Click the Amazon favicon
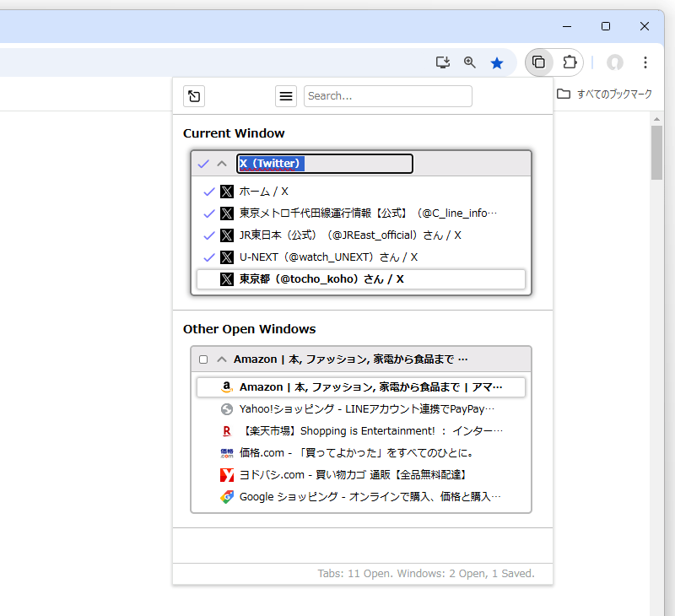Image resolution: width=675 pixels, height=616 pixels. click(x=227, y=387)
